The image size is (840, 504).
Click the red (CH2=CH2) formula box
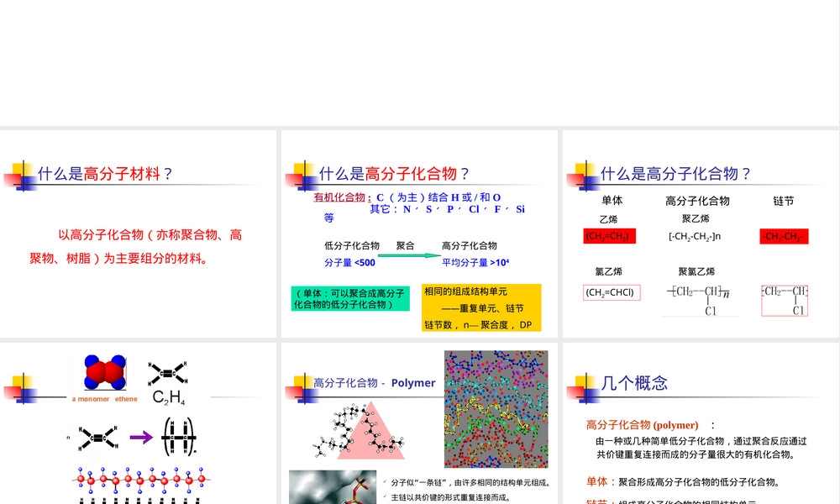pos(610,236)
